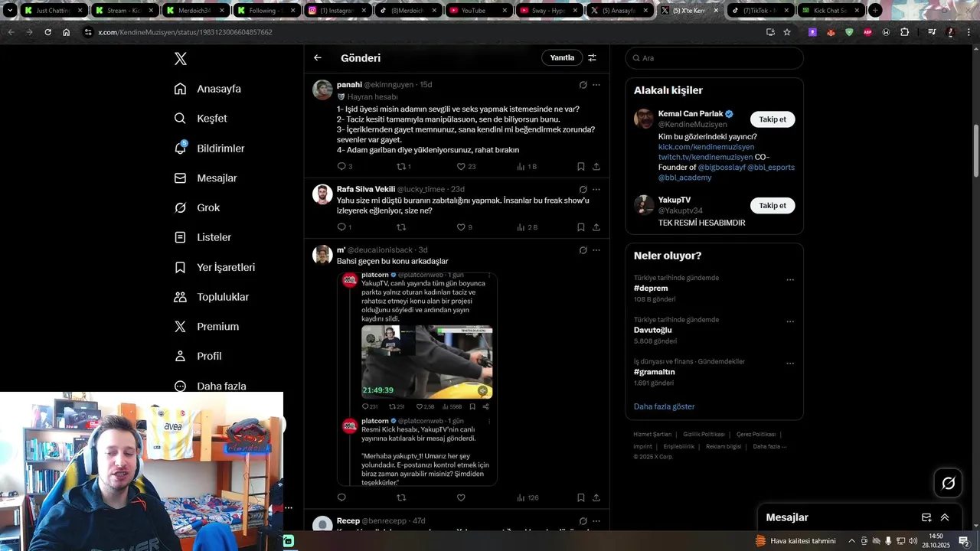This screenshot has width=980, height=551.
Task: Open Anasayfa from the sidebar
Action: coord(207,89)
